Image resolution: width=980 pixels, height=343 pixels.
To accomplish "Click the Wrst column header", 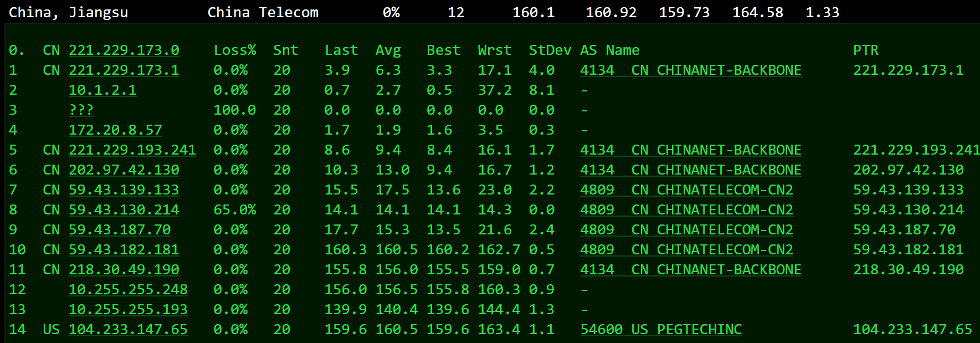I will coord(495,50).
